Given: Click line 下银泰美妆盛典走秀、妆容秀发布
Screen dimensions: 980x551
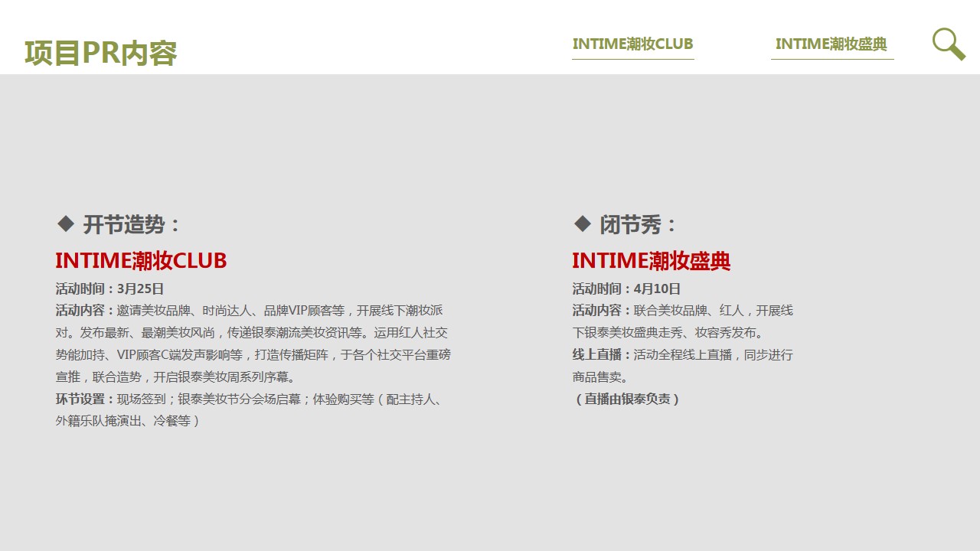Looking at the screenshot, I should pyautogui.click(x=668, y=333).
